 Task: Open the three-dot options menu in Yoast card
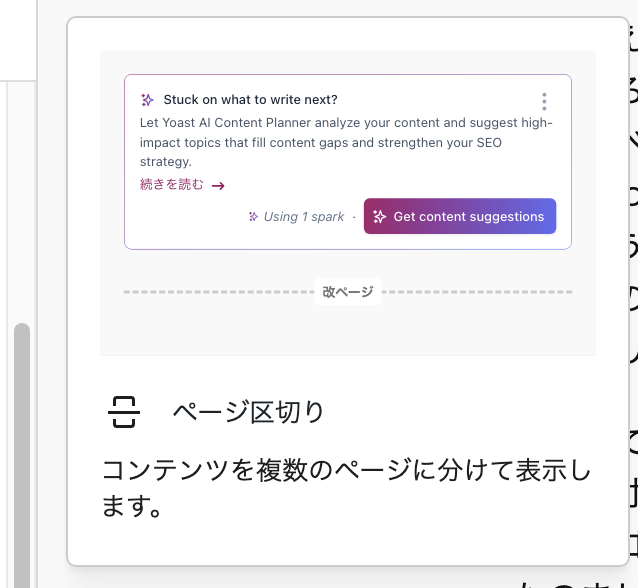(544, 101)
